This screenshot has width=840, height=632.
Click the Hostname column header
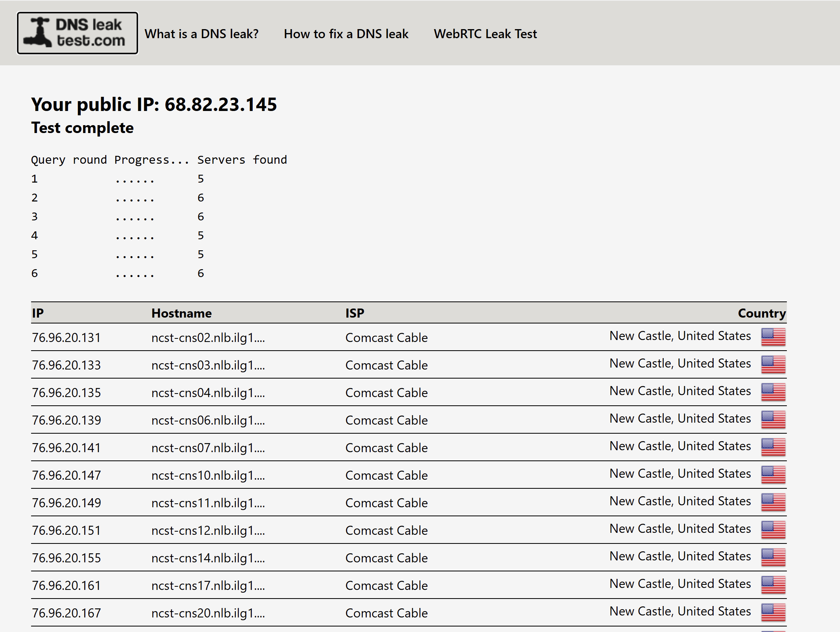pos(181,313)
